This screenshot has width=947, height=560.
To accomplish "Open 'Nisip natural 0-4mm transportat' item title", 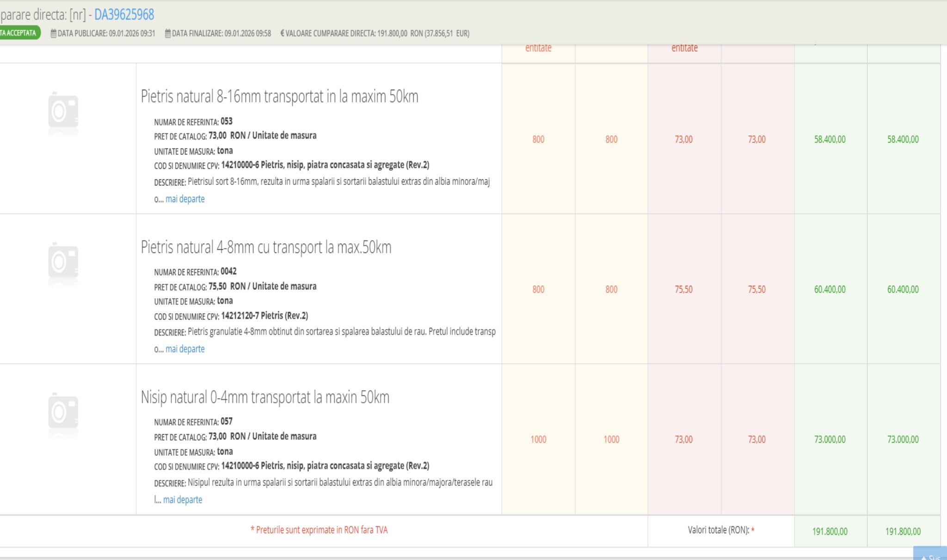I will 265,398.
